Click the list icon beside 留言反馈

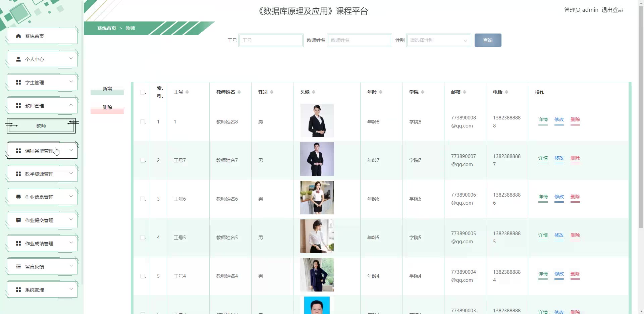pos(18,266)
